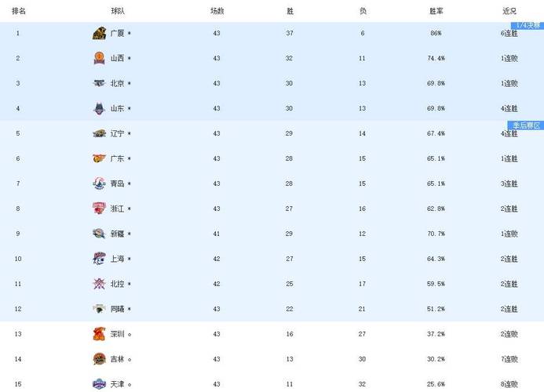This screenshot has width=544, height=392.
Task: Click the 辽宁 team logo
Action: coord(99,133)
